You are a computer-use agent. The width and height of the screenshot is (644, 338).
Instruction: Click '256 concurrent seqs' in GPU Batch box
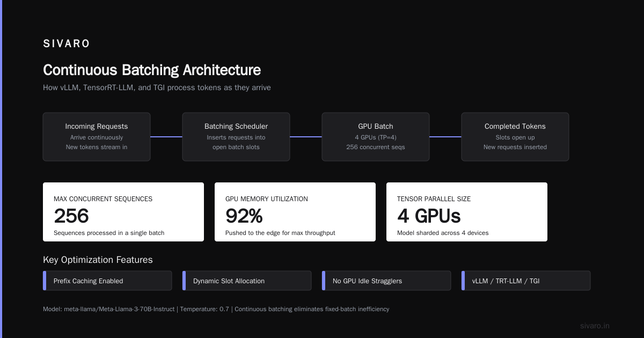[376, 147]
